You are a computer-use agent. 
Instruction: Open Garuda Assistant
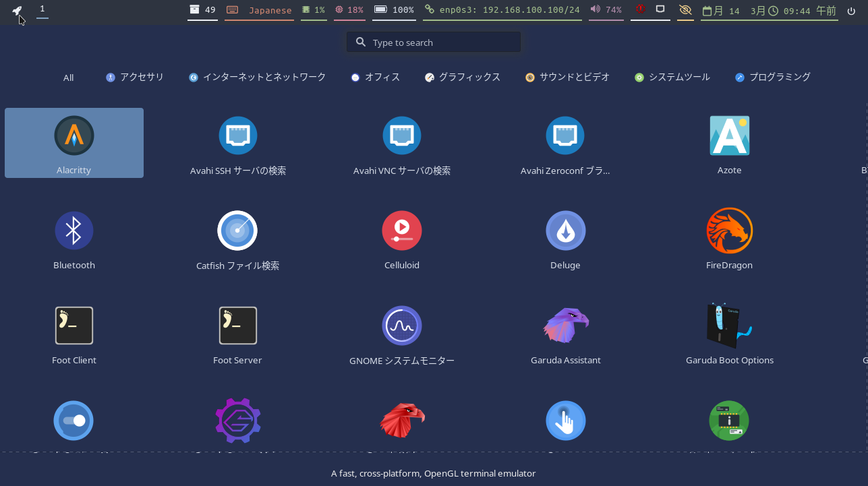point(565,333)
